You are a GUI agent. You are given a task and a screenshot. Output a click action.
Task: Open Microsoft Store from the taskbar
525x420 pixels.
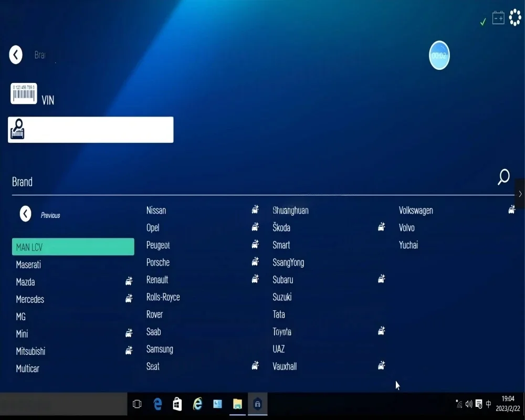[177, 404]
